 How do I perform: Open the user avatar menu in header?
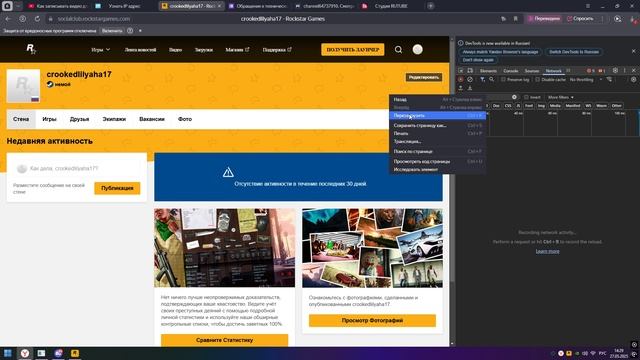(x=417, y=49)
